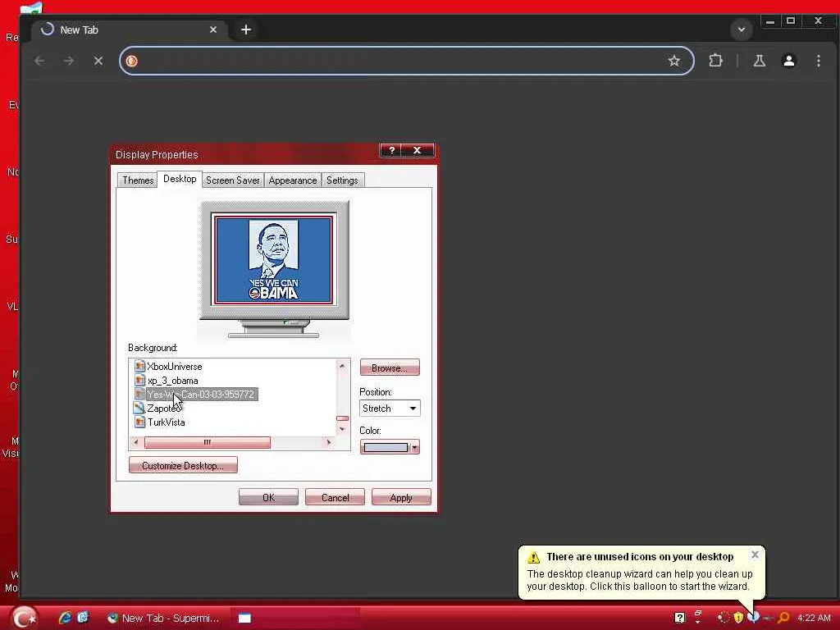
Task: Stop loading the page
Action: coord(98,61)
